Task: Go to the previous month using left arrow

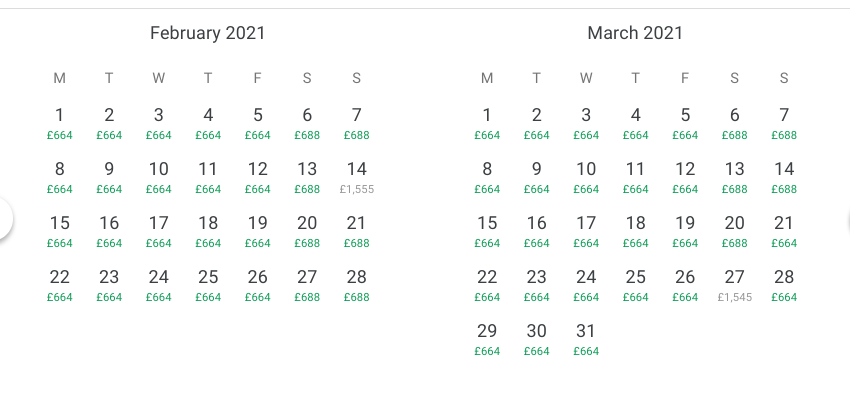Action: point(4,220)
